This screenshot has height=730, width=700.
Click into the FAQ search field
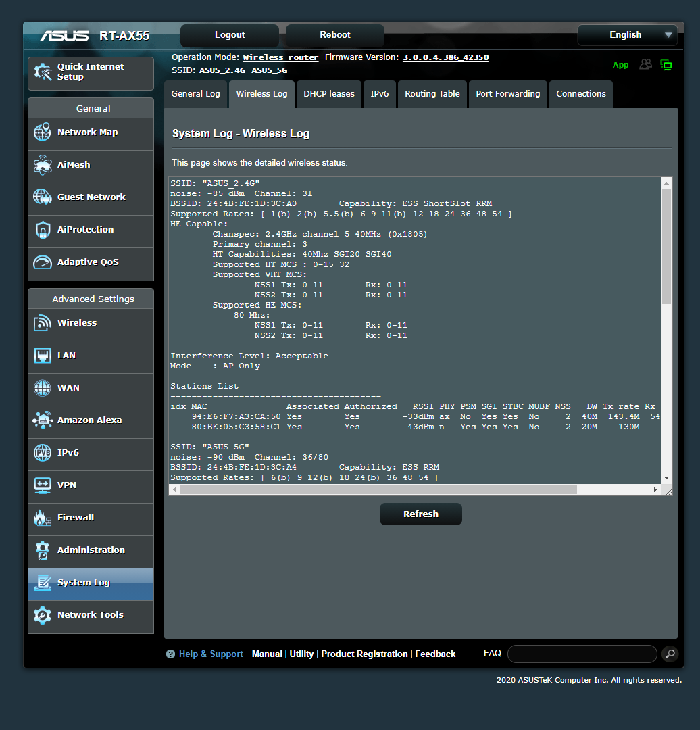coord(582,654)
